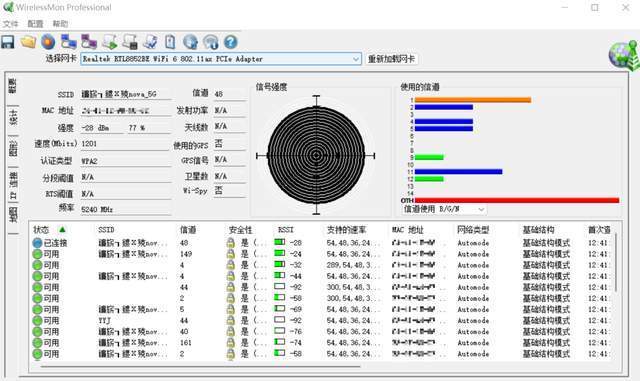
Task: Sort list by 信道 column header
Action: click(x=188, y=230)
